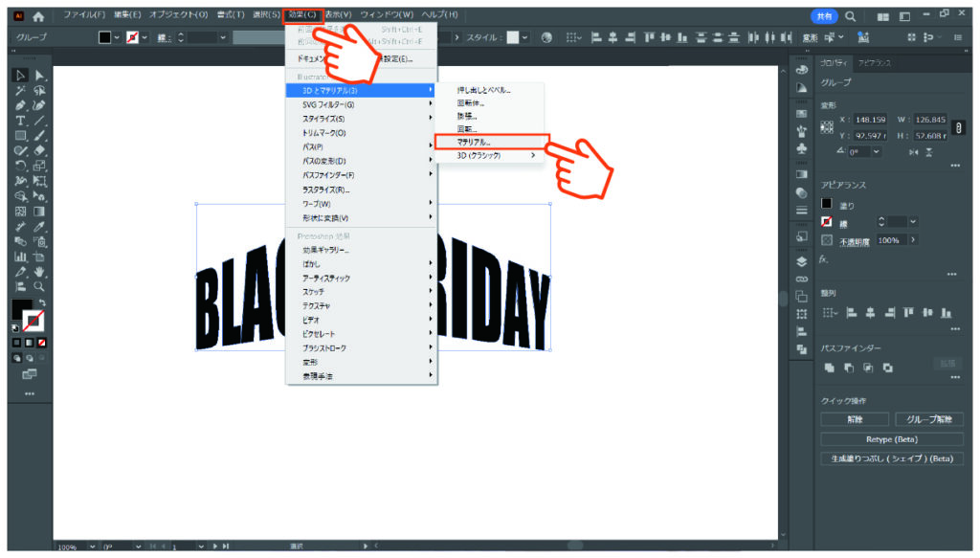980x558 pixels.
Task: Open the recolor artwork globe icon
Action: point(546,37)
